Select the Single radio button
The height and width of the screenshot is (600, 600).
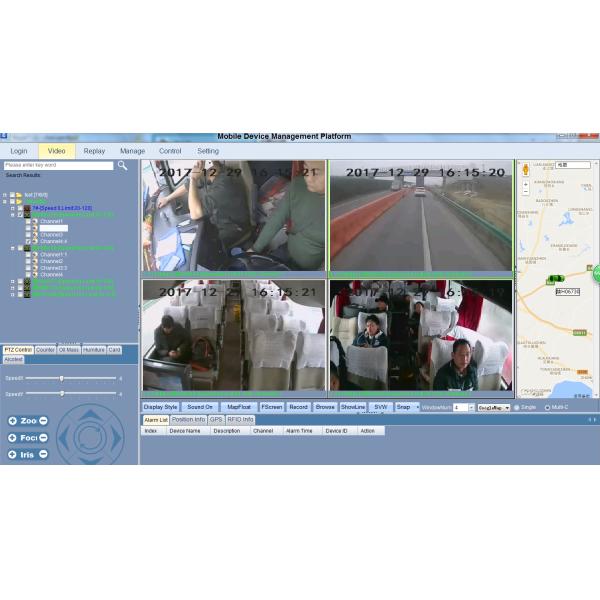[517, 407]
